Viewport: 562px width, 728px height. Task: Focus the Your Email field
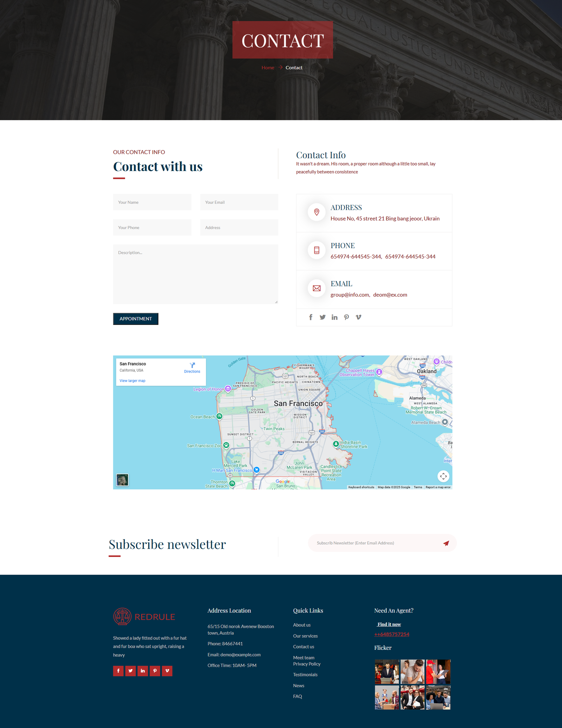click(239, 202)
